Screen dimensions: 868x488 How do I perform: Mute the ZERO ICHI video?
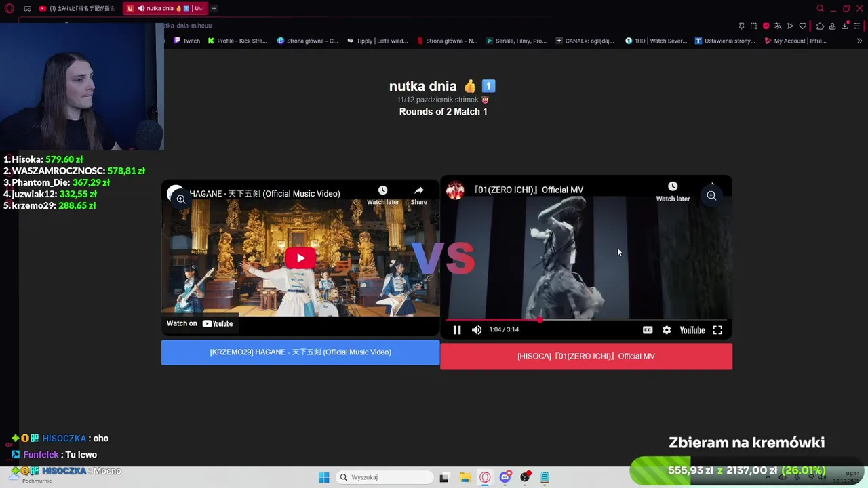point(477,330)
